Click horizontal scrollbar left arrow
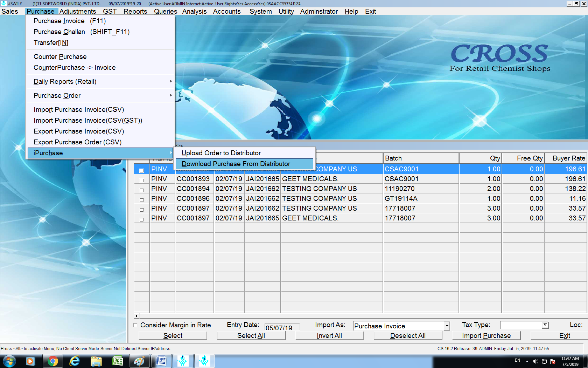 pos(136,316)
